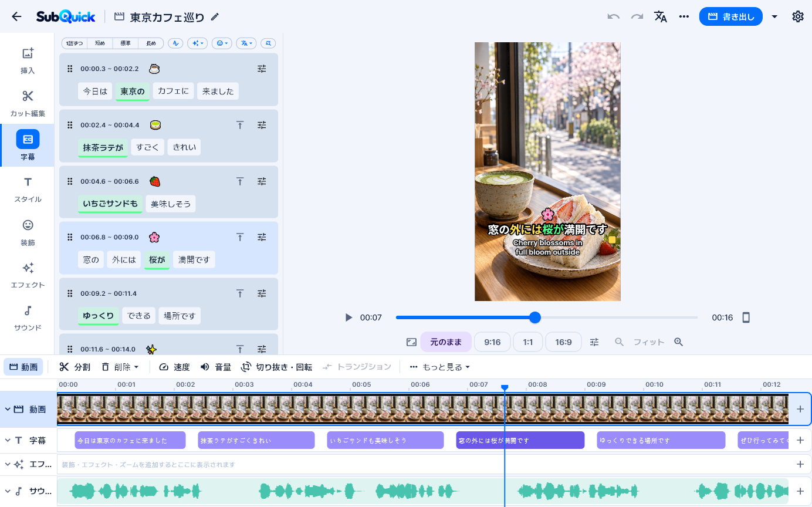Select the 9:16 aspect ratio
The height and width of the screenshot is (507, 812).
[492, 342]
